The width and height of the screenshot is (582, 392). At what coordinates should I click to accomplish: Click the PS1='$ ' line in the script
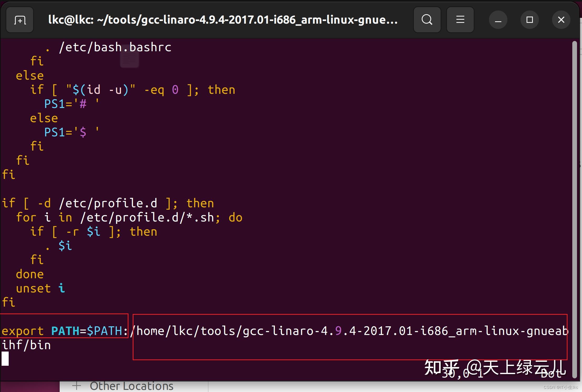(x=71, y=132)
